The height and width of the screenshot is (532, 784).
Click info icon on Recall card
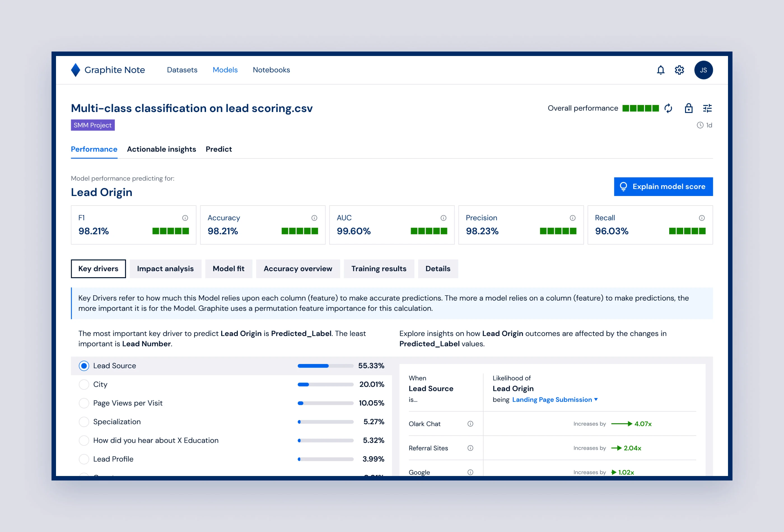701,218
